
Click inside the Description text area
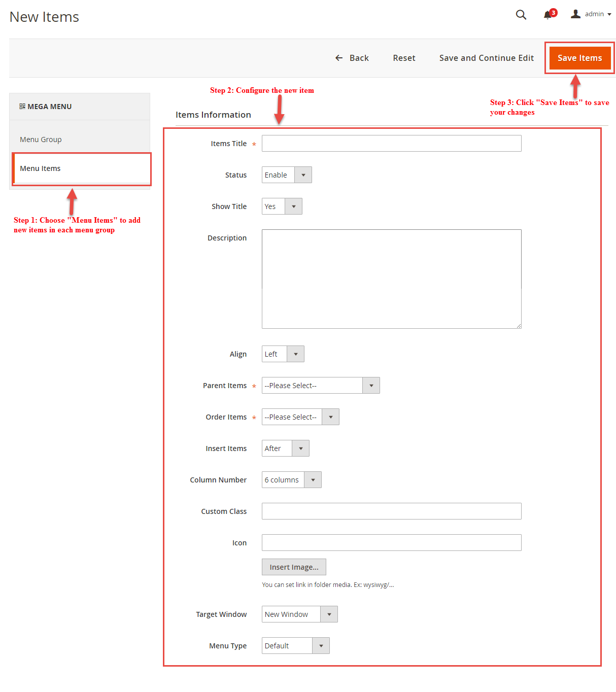coord(391,279)
